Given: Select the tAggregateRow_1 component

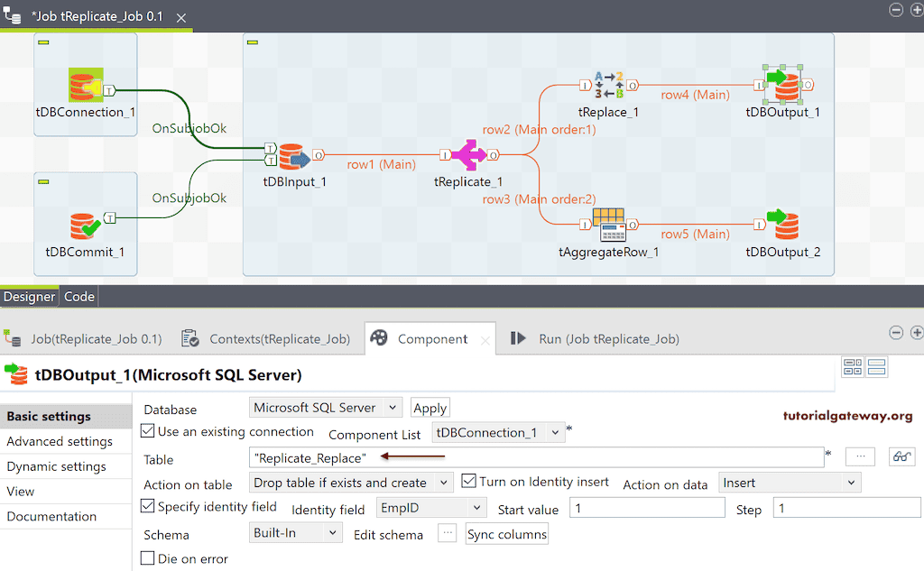Looking at the screenshot, I should (608, 223).
